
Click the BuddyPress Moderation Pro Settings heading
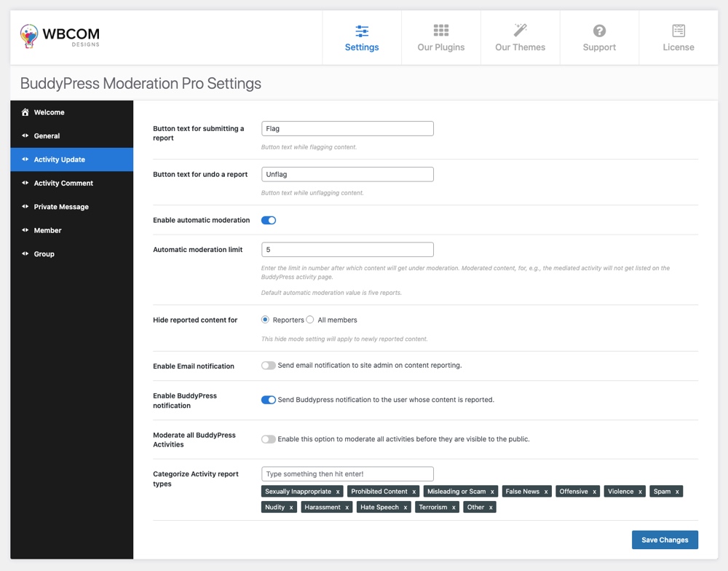(x=141, y=84)
